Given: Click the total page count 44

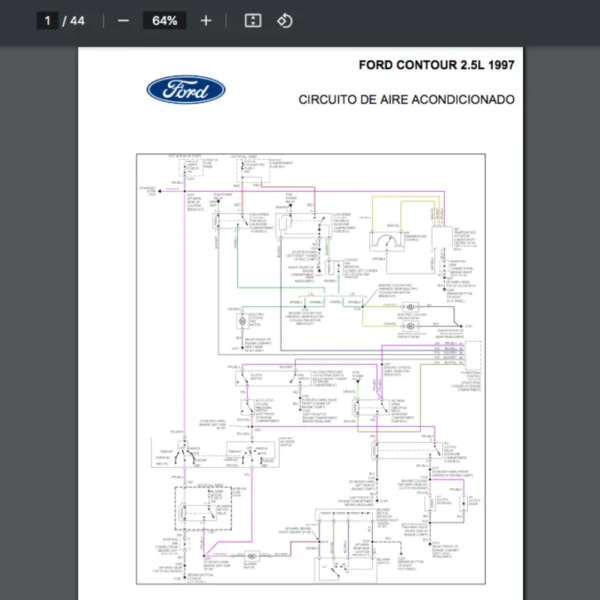Looking at the screenshot, I should pyautogui.click(x=77, y=21).
